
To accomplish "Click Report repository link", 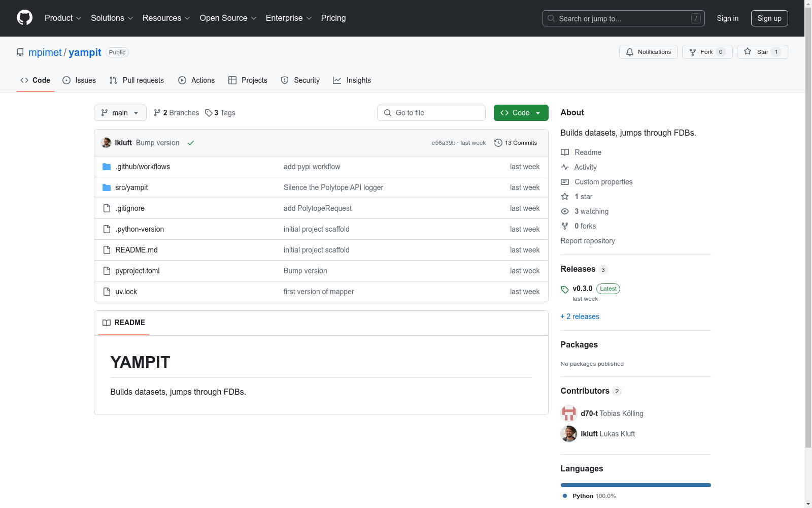I will coord(588,241).
